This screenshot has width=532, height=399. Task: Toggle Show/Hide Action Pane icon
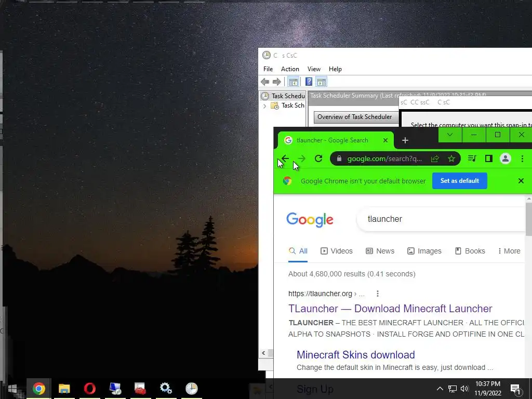tap(321, 82)
